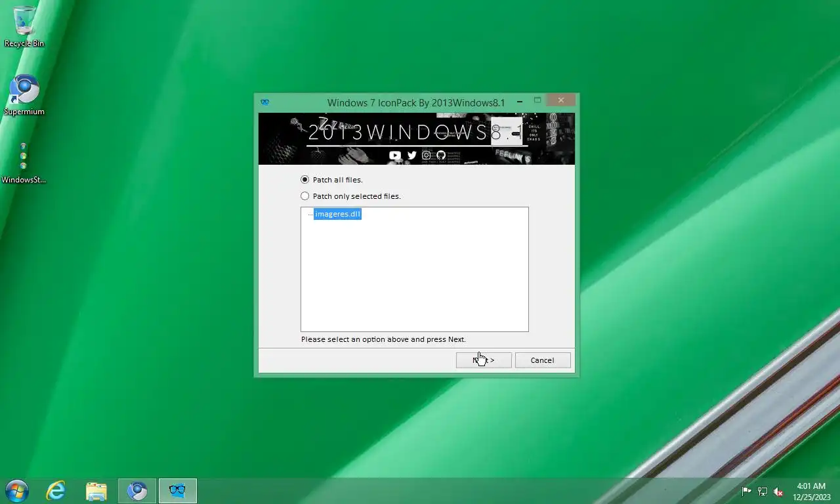Open the clock showing 4:01 AM
This screenshot has height=504, width=840.
(811, 492)
